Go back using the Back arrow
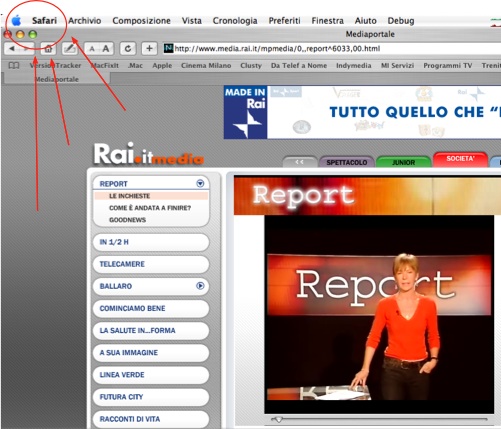Image resolution: width=501 pixels, height=429 pixels. click(x=12, y=49)
